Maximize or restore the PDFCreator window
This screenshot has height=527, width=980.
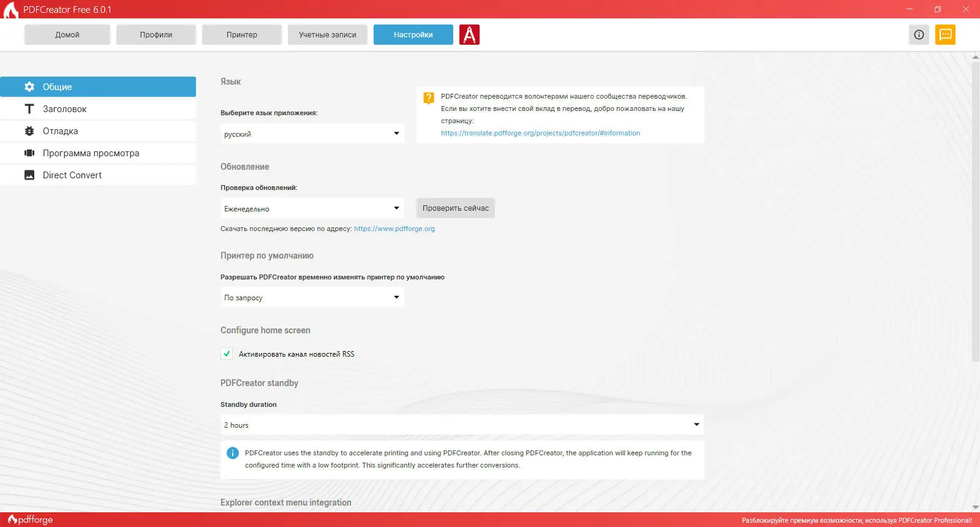[x=938, y=9]
